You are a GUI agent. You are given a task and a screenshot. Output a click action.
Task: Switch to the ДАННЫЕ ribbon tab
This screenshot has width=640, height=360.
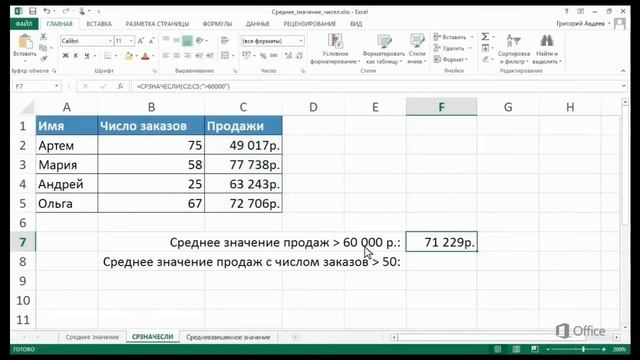tap(258, 24)
